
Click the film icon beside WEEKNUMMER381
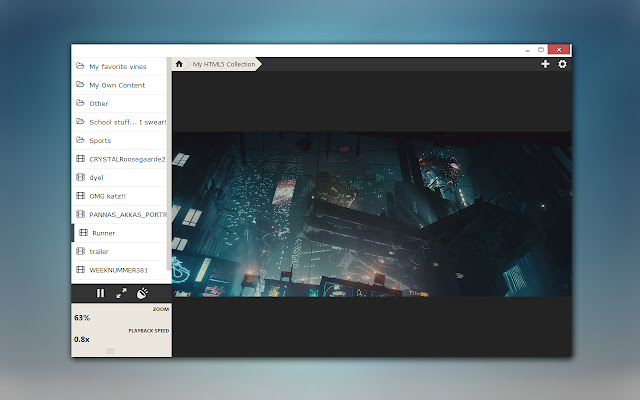[x=80, y=269]
